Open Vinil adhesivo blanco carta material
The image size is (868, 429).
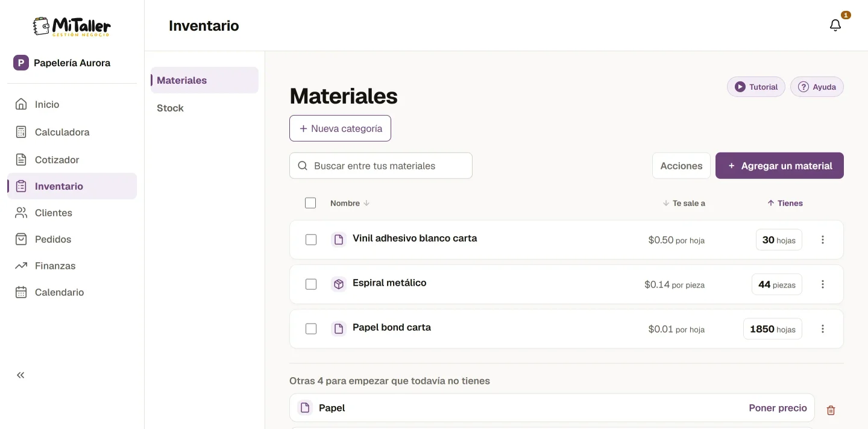(x=415, y=238)
